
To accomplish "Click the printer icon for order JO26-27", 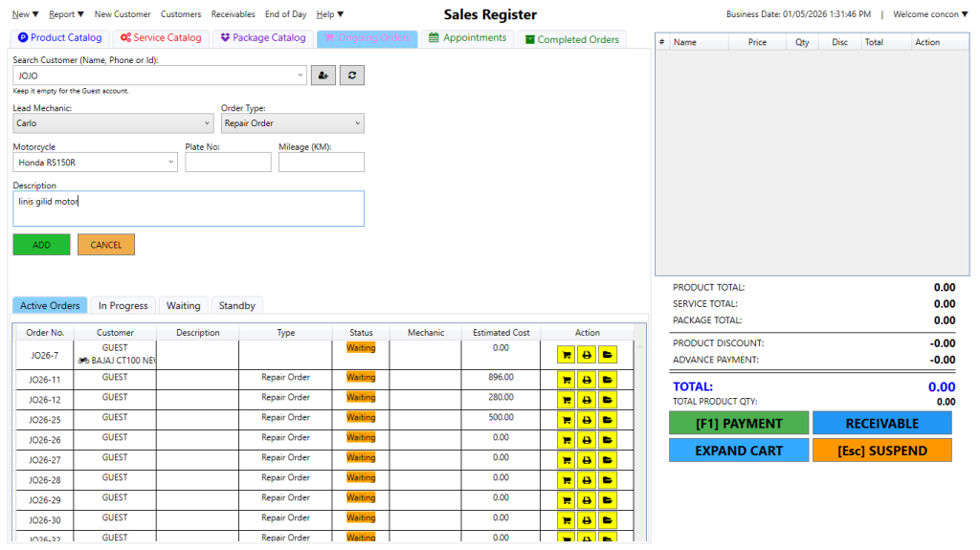I will click(587, 460).
